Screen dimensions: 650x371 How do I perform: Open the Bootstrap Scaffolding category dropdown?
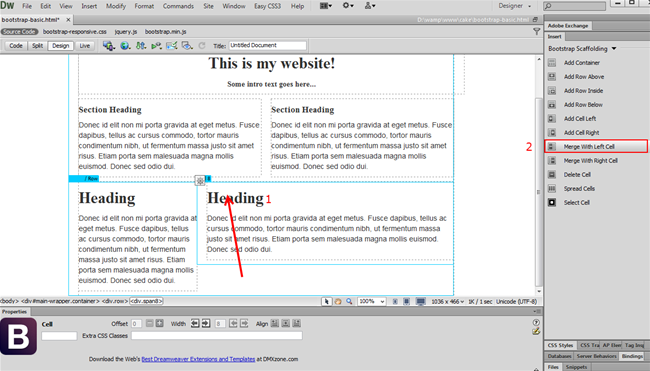[x=582, y=48]
